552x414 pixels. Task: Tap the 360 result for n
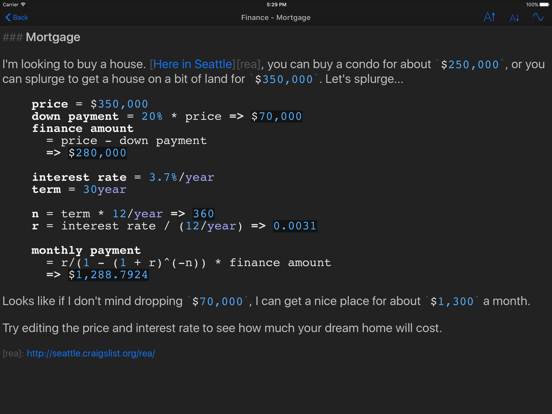203,214
